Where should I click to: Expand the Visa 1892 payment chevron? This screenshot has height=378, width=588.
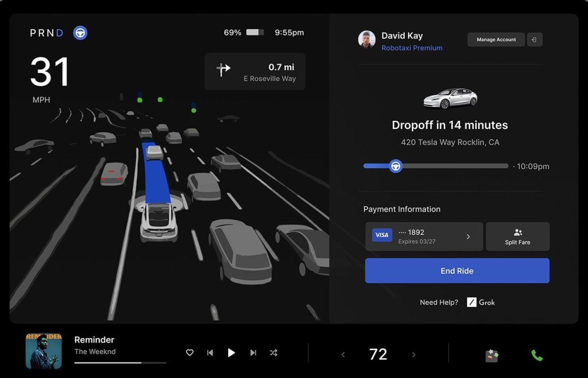point(468,237)
